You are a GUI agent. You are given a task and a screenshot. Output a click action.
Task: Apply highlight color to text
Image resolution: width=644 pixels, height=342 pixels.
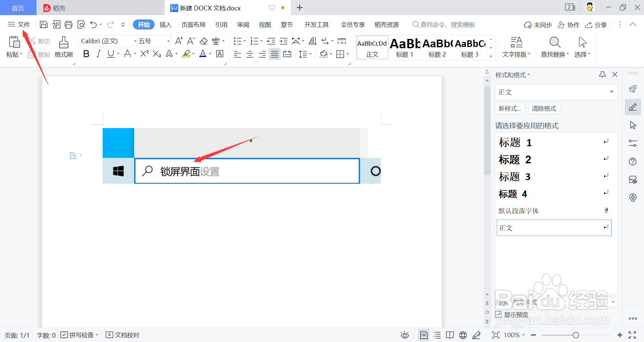point(187,54)
